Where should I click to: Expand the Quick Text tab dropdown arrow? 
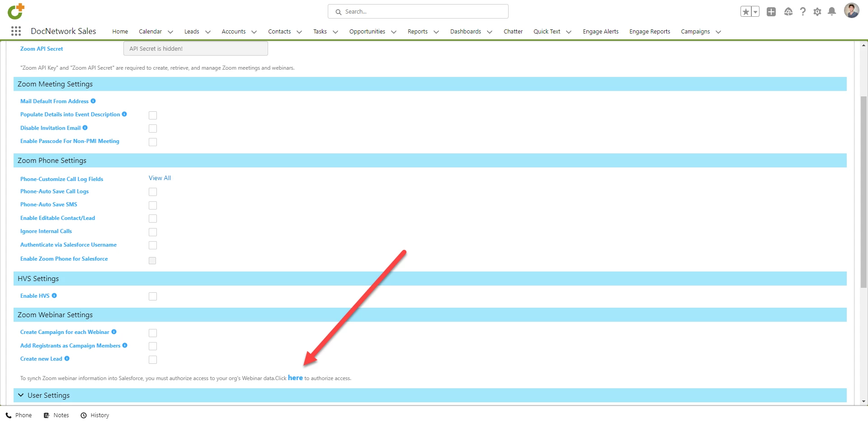click(569, 32)
